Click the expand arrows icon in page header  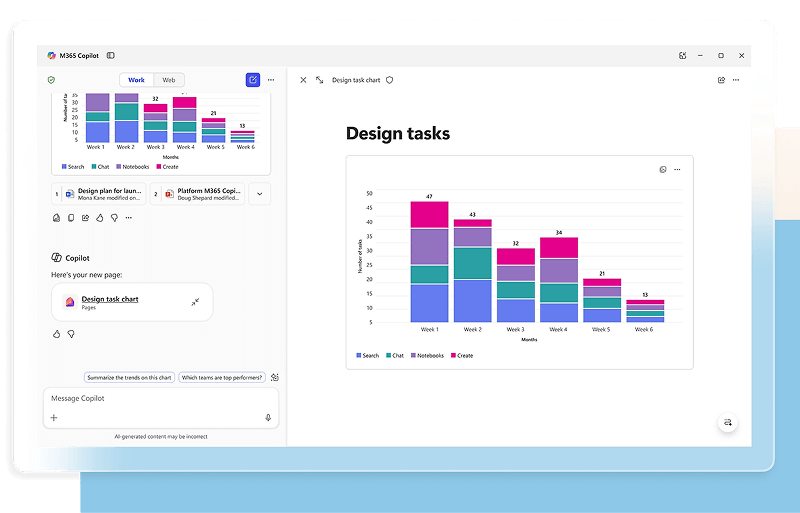319,80
